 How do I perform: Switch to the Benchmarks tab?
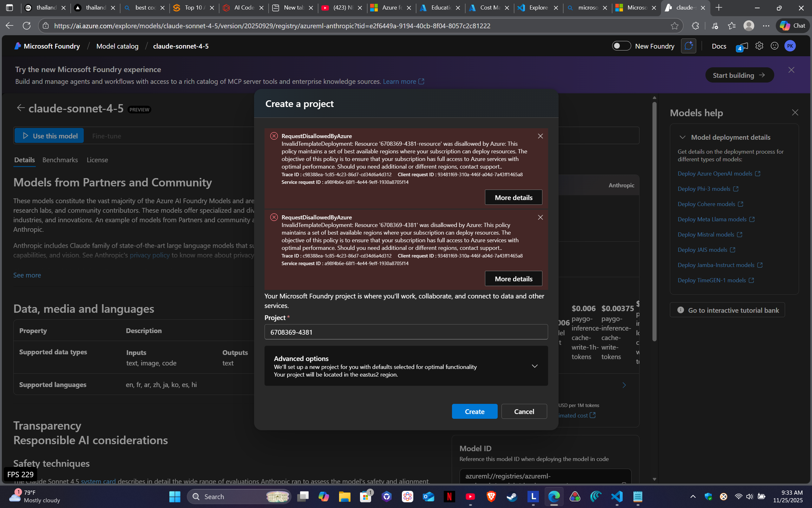click(x=60, y=160)
